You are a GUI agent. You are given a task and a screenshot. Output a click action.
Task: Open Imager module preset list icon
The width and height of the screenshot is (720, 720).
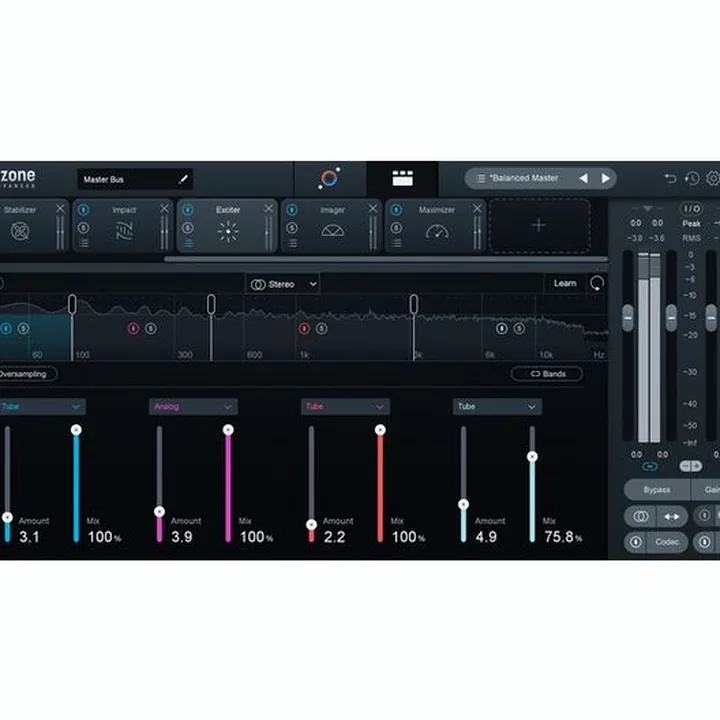click(292, 243)
